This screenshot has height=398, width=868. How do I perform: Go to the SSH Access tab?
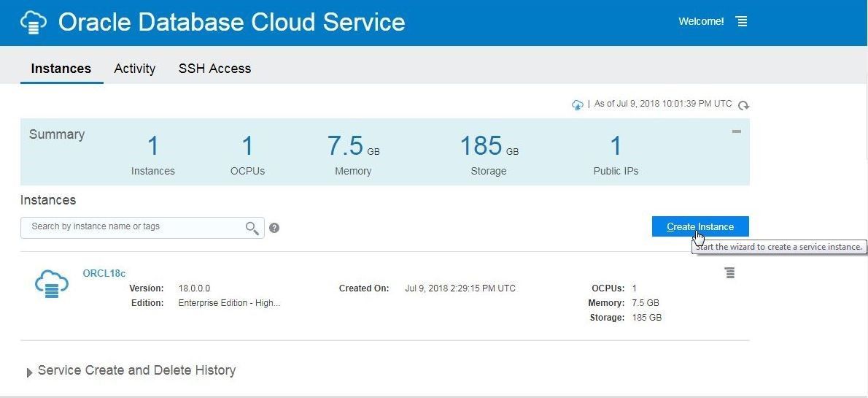[x=214, y=69]
